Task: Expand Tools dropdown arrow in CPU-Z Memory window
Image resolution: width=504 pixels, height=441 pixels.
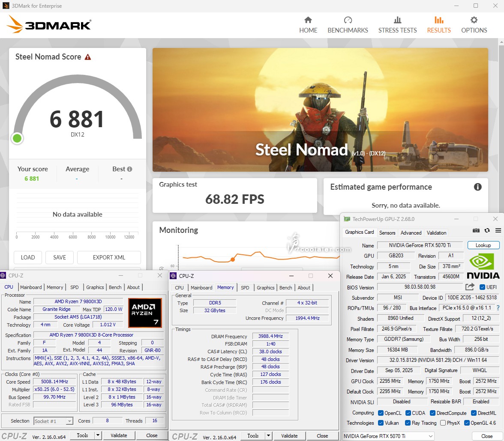Action: click(x=268, y=436)
